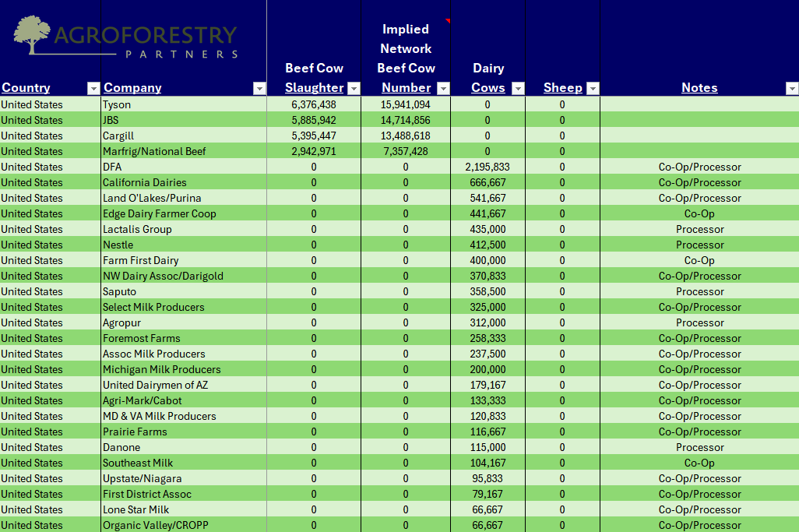Select implied network value 14,714,856
This screenshot has width=799, height=532.
406,120
